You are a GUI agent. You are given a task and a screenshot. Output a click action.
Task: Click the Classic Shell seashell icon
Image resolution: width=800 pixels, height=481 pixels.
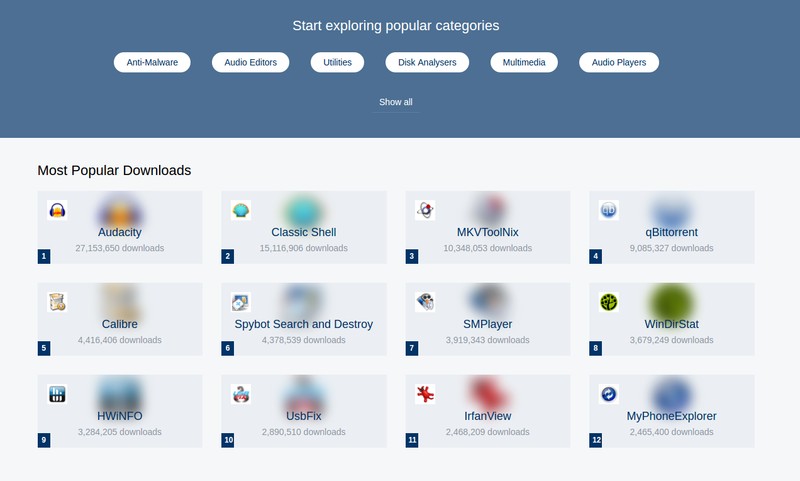point(241,210)
